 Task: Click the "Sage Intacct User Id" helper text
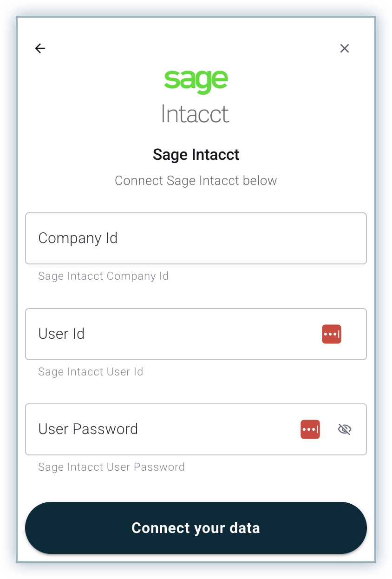[91, 372]
